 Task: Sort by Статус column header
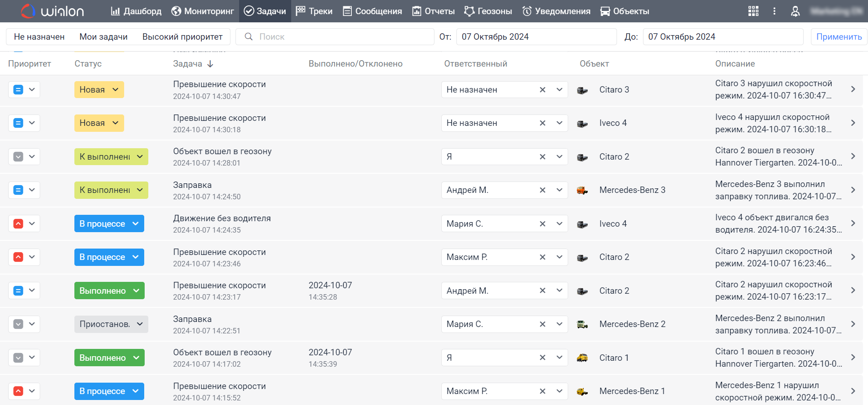(88, 64)
